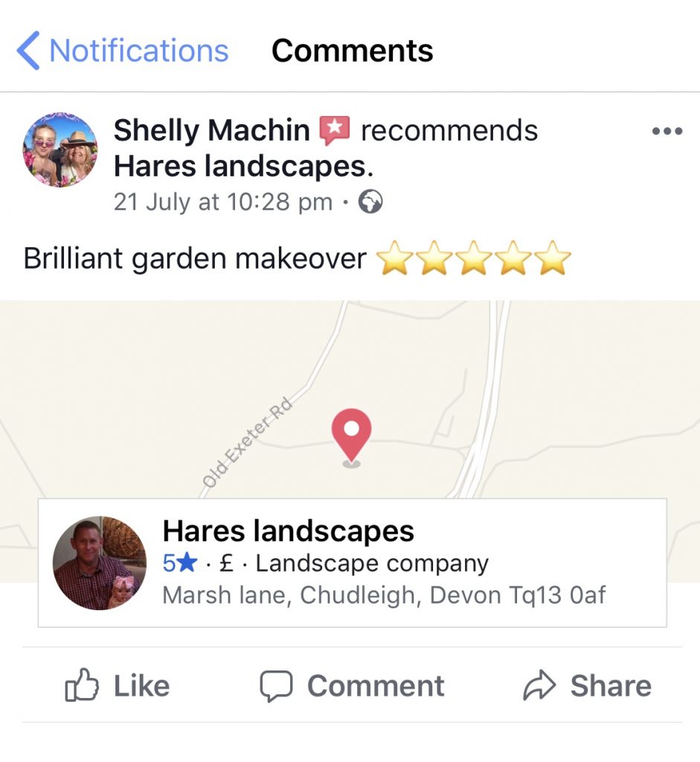Viewport: 700px width, 762px height.
Task: Tap the Notifications back label
Action: tap(139, 51)
